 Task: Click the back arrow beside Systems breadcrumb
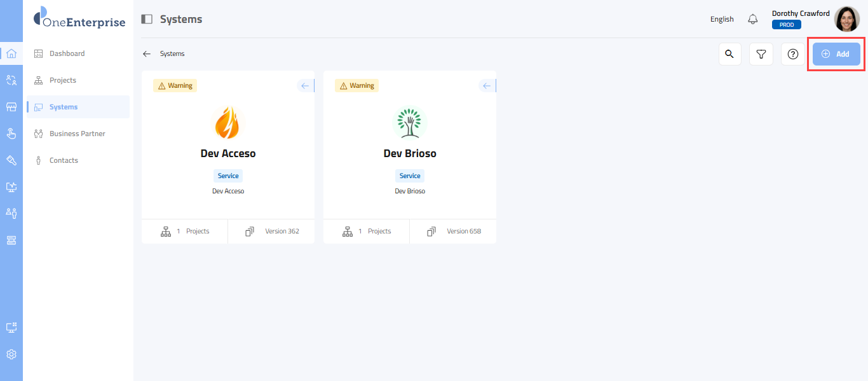pyautogui.click(x=147, y=54)
